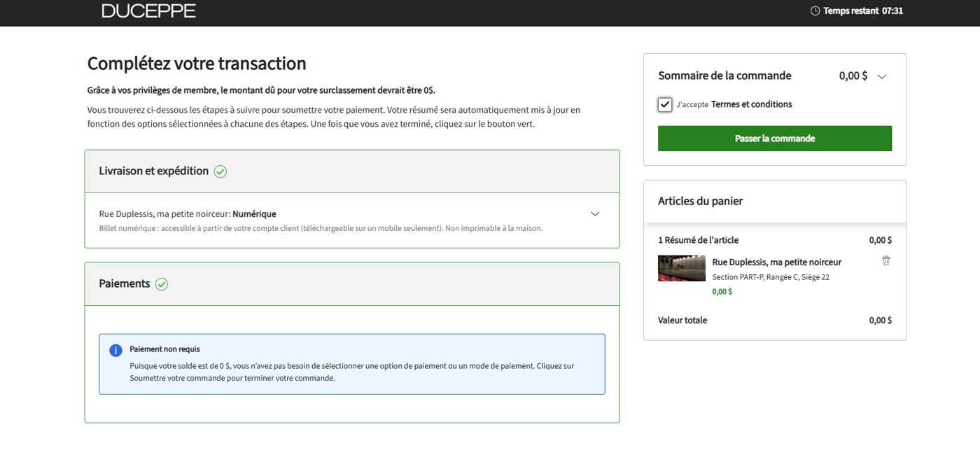Click the clock icon beside Temps restant

pyautogui.click(x=815, y=10)
